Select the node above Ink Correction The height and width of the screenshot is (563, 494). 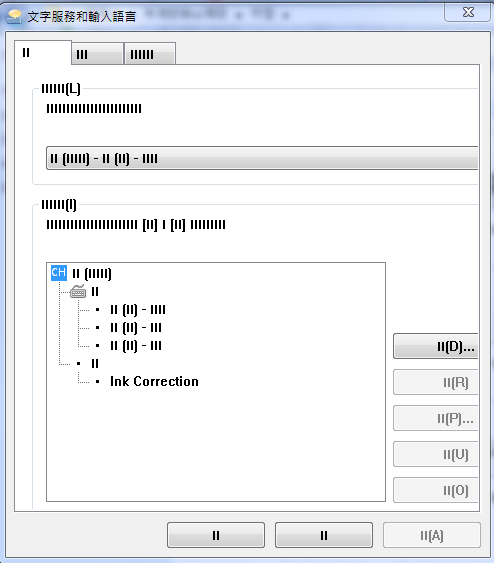(95, 363)
